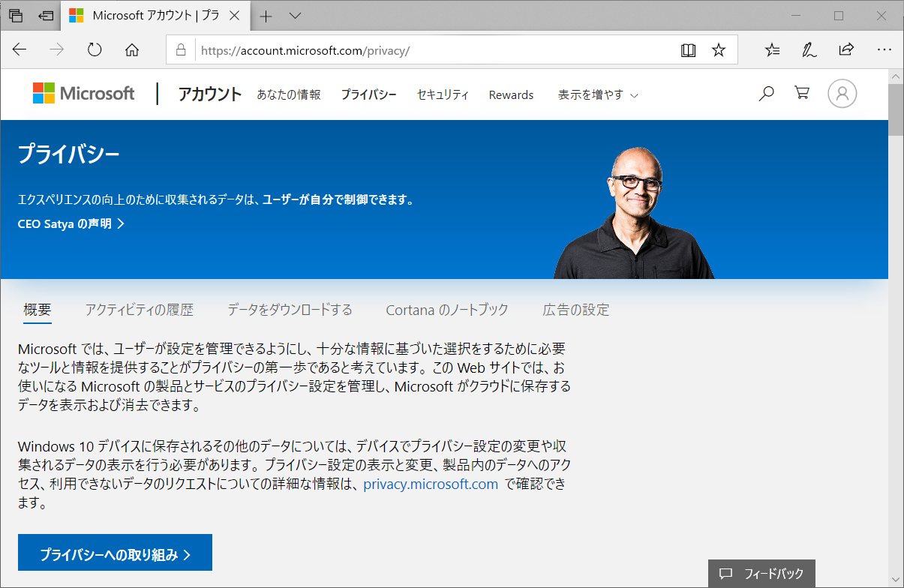Click the vertical scrollbar thumb
This screenshot has width=904, height=588.
(896, 109)
